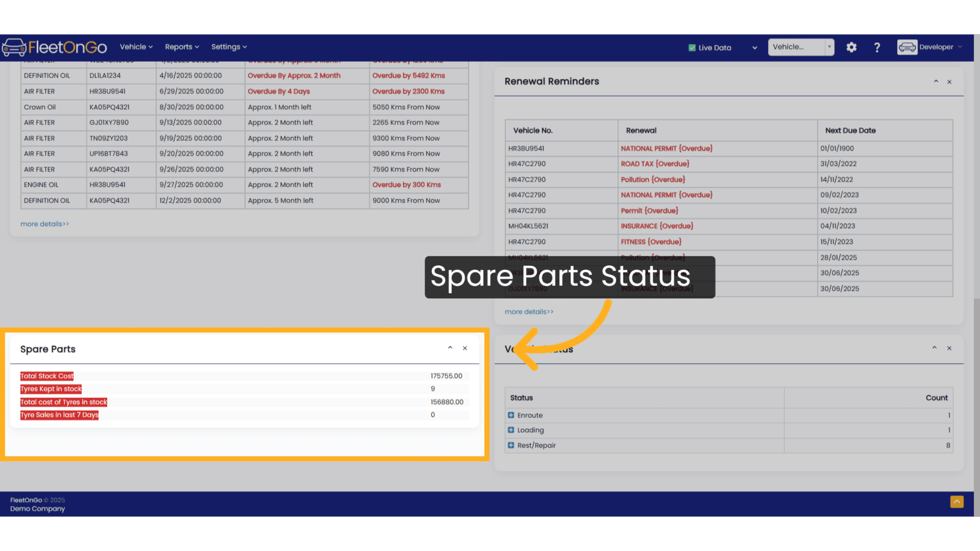Click due date 01/01/1900
Screen dimensions: 980x551
pyautogui.click(x=837, y=149)
